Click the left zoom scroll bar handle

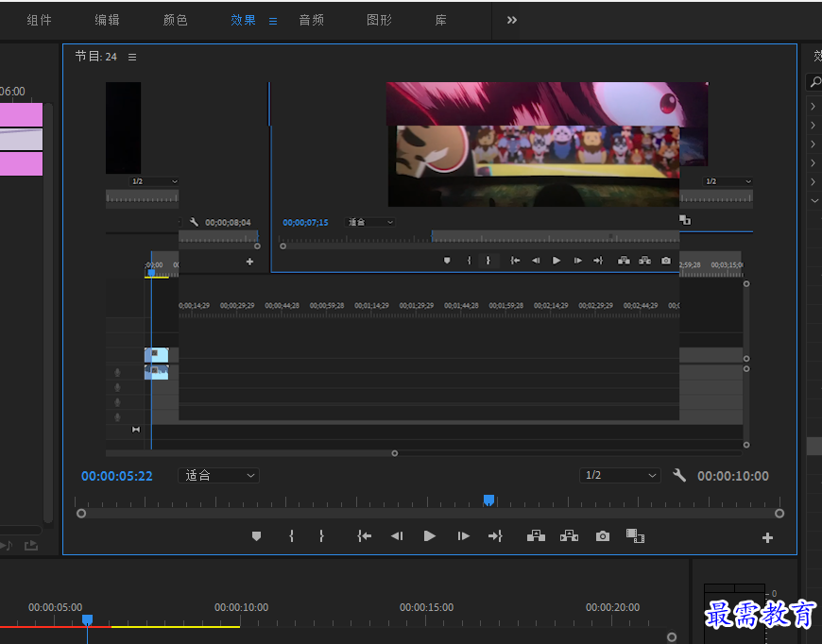[x=81, y=514]
